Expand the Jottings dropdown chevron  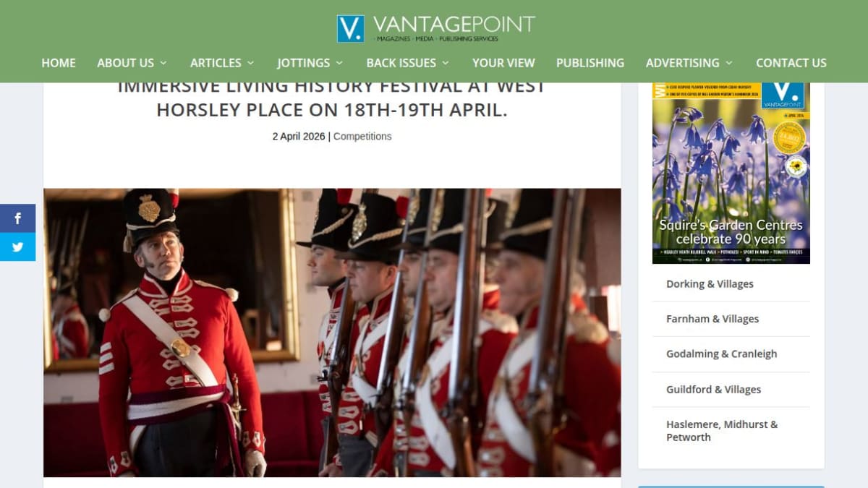pyautogui.click(x=339, y=63)
